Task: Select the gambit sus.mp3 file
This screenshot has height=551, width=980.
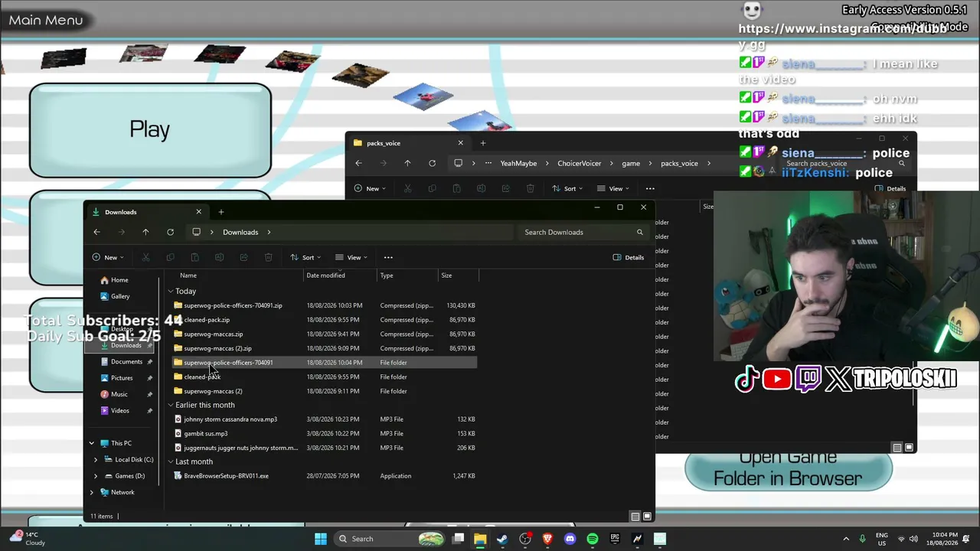Action: click(x=324, y=434)
